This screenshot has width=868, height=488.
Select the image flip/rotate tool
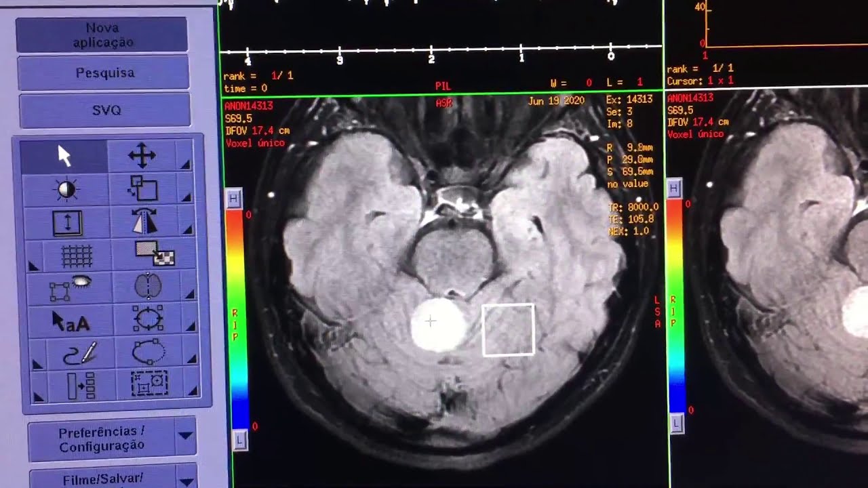pos(143,222)
